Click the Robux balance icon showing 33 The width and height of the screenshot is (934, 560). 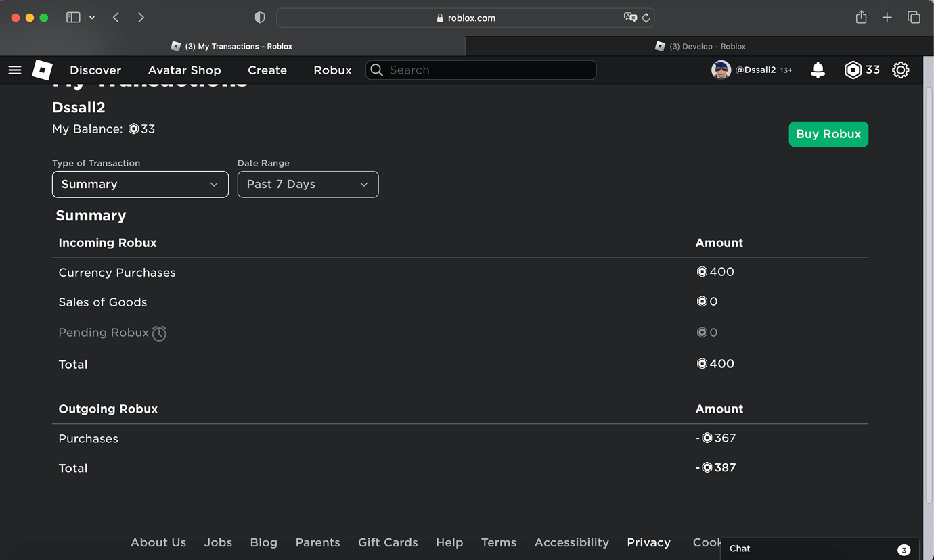pyautogui.click(x=854, y=70)
